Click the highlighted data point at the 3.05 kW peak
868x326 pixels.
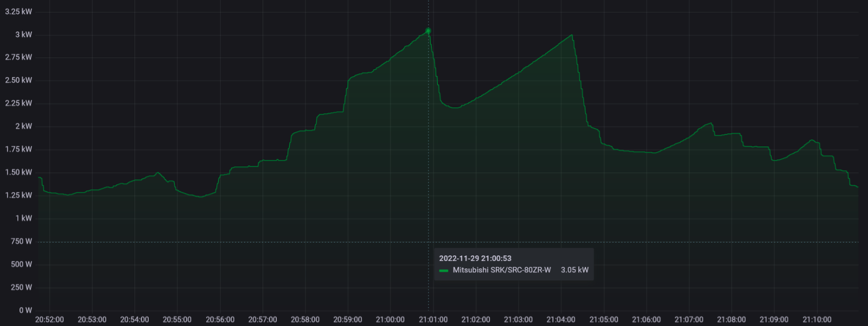(x=428, y=31)
